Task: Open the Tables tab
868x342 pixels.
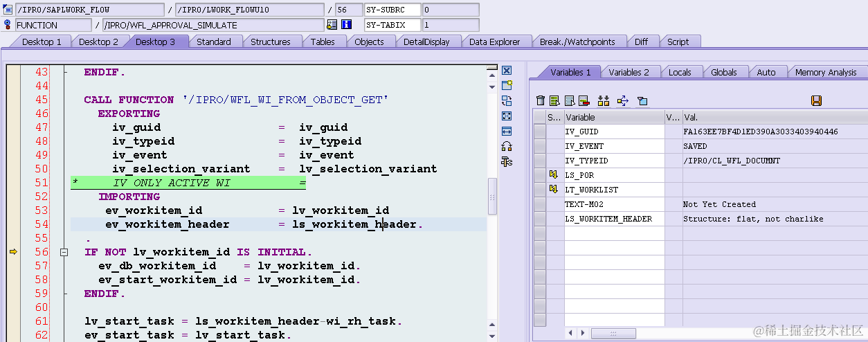Action: tap(323, 42)
